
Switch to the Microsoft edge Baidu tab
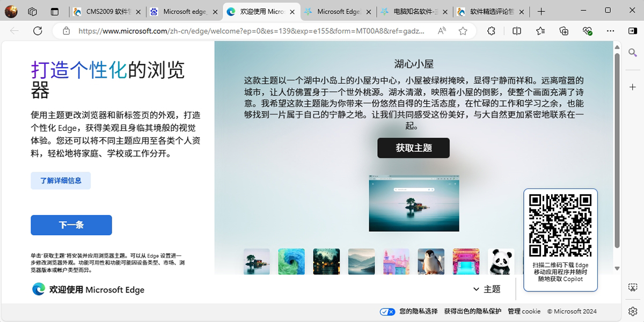point(184,11)
